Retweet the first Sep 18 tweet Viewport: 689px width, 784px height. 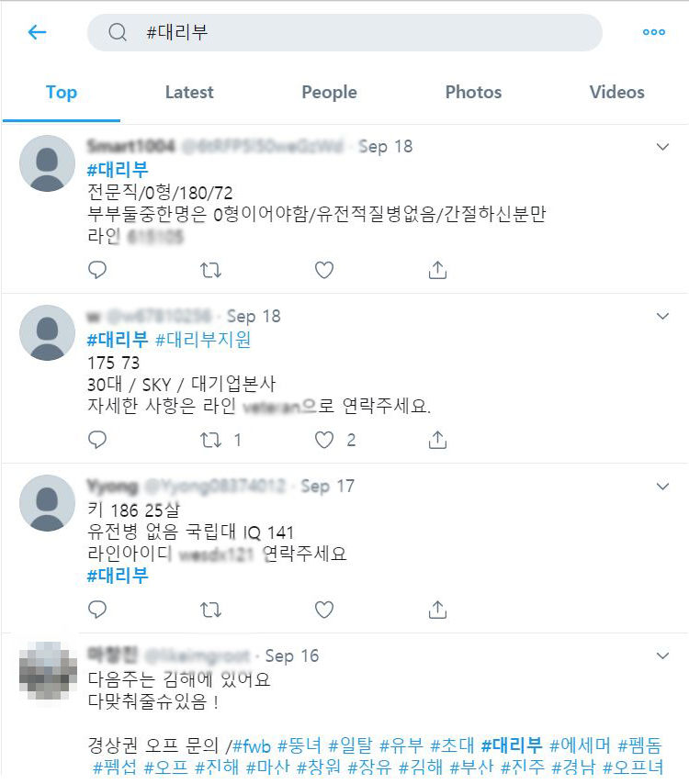click(210, 271)
